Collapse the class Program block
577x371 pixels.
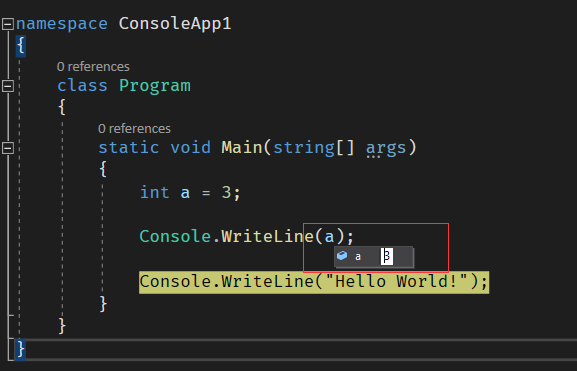(x=8, y=86)
